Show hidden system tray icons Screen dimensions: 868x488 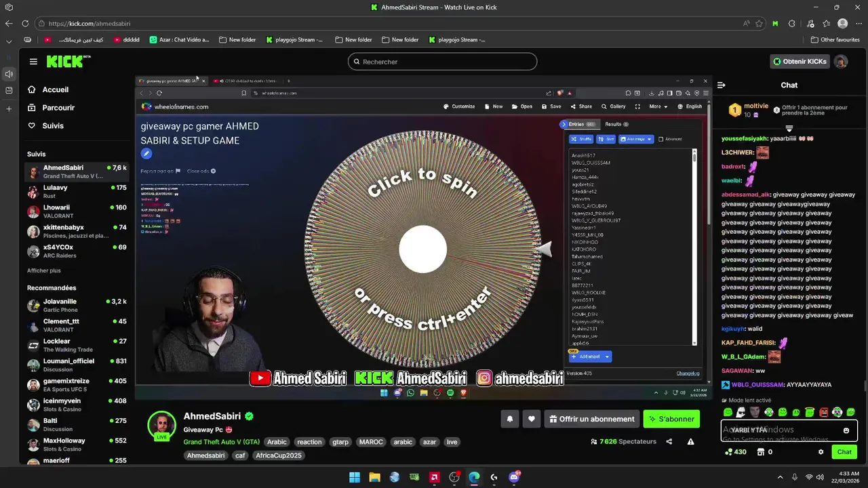(x=780, y=477)
